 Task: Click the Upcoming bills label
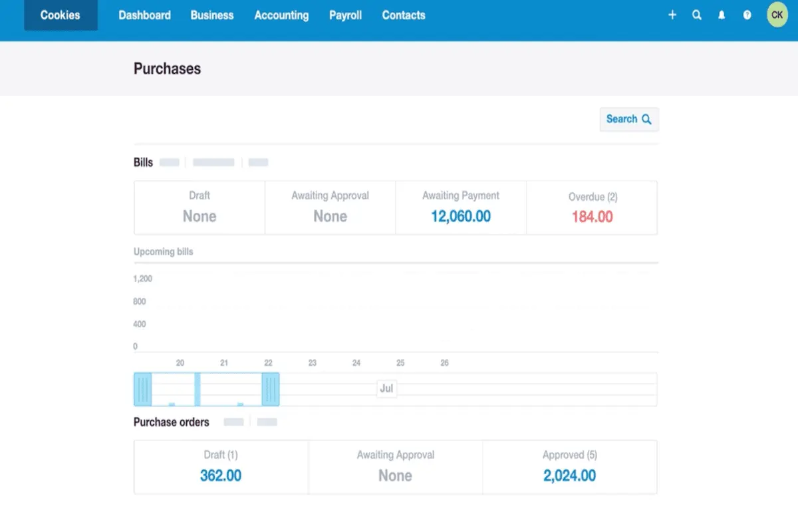[x=164, y=252]
